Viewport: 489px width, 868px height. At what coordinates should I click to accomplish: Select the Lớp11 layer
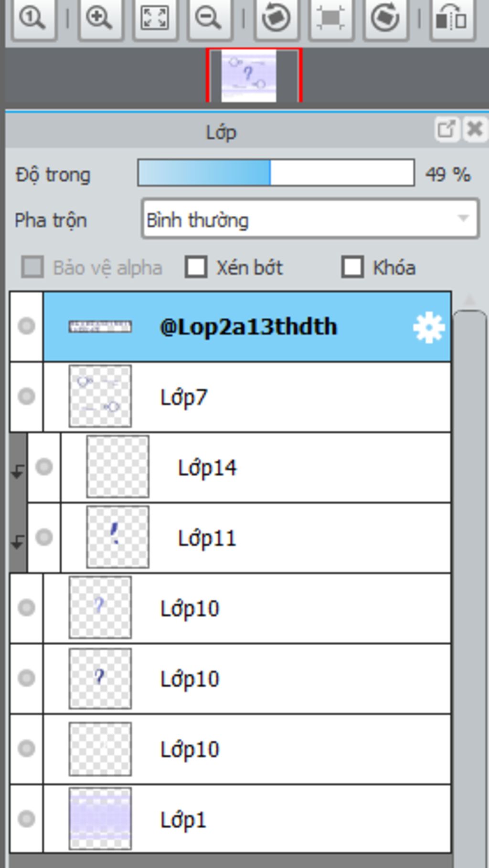point(256,538)
